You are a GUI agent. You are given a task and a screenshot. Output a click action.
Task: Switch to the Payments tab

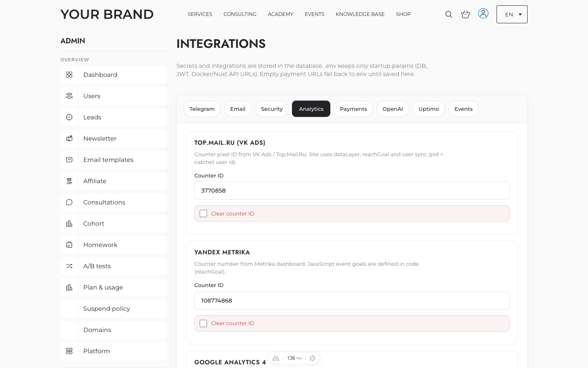tap(354, 109)
